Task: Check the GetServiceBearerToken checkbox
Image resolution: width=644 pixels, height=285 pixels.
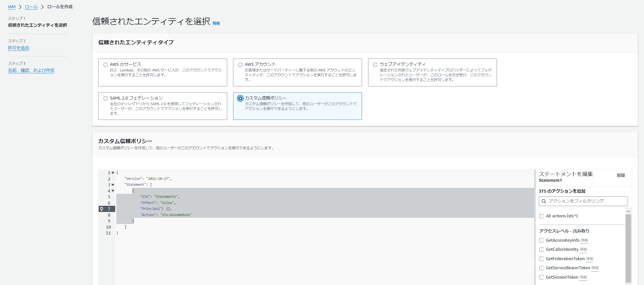Action: click(542, 268)
